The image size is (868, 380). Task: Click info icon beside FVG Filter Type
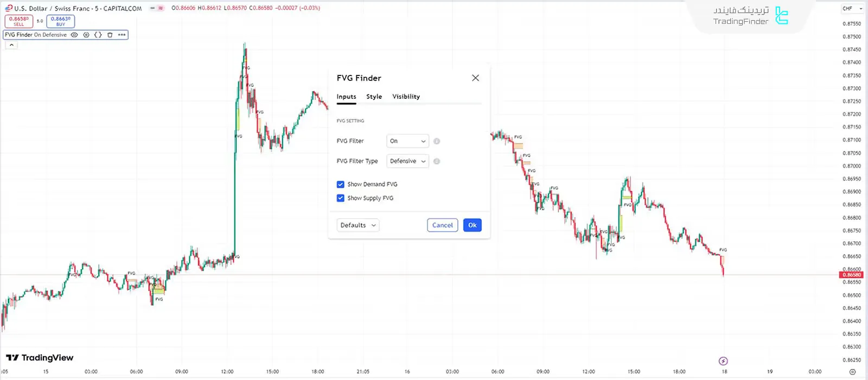(437, 161)
